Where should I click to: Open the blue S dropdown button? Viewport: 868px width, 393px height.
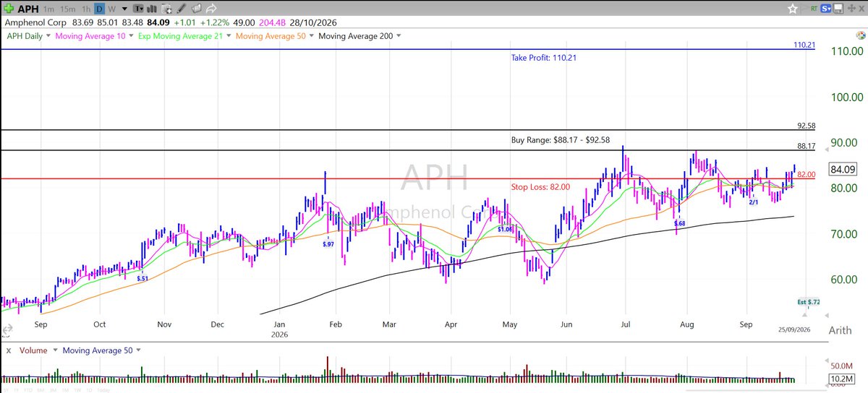click(x=827, y=9)
